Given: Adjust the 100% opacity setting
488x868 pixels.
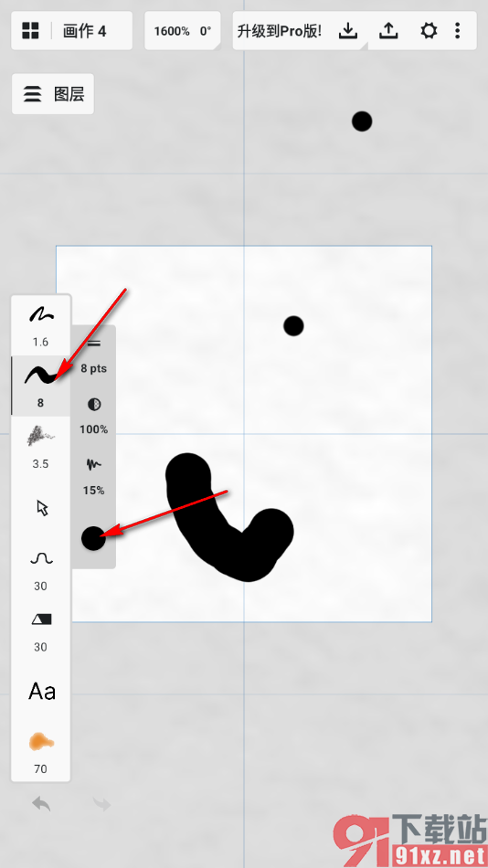Looking at the screenshot, I should 93,417.
